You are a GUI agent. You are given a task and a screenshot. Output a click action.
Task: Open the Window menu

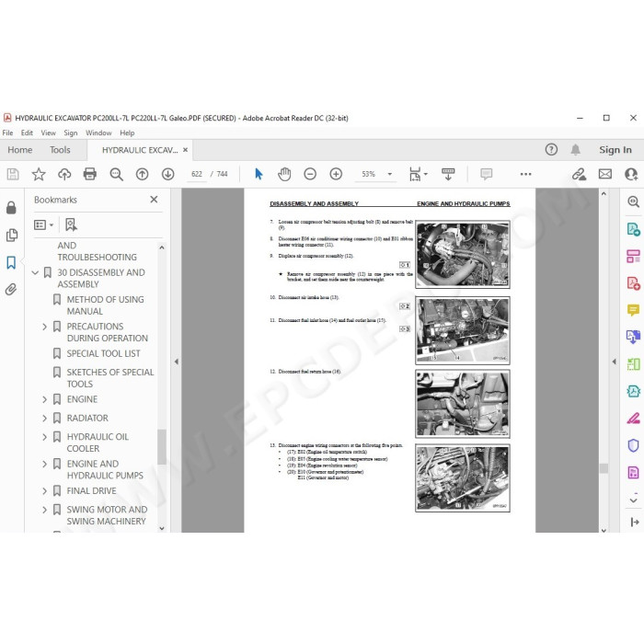tap(98, 132)
